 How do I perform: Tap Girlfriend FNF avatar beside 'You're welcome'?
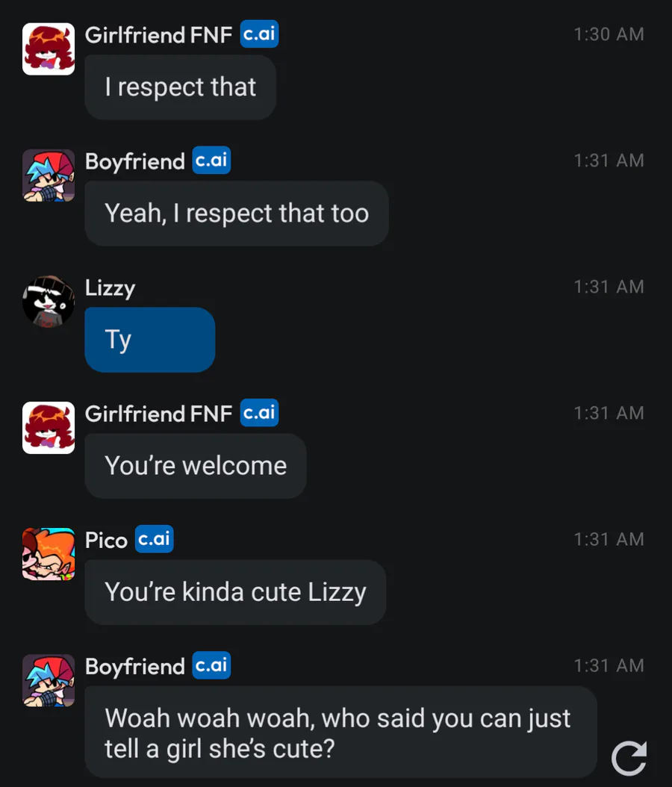tap(49, 428)
